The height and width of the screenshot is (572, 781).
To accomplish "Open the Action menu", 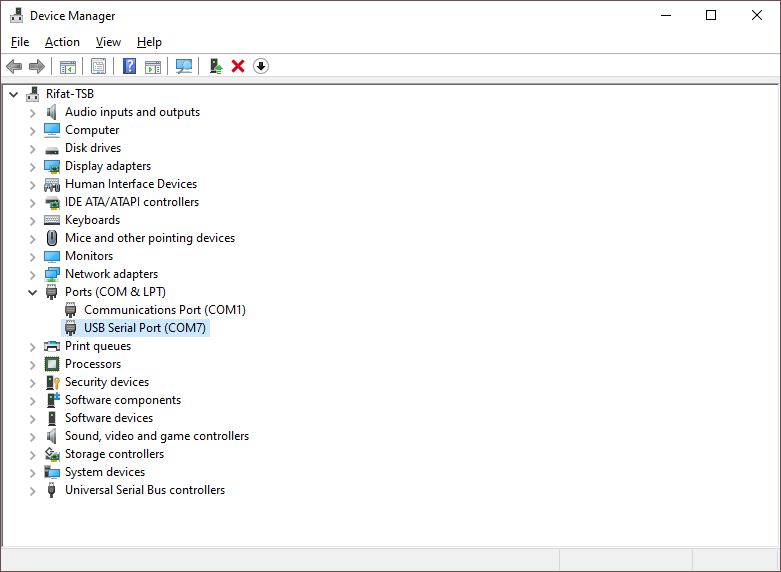I will click(x=62, y=42).
